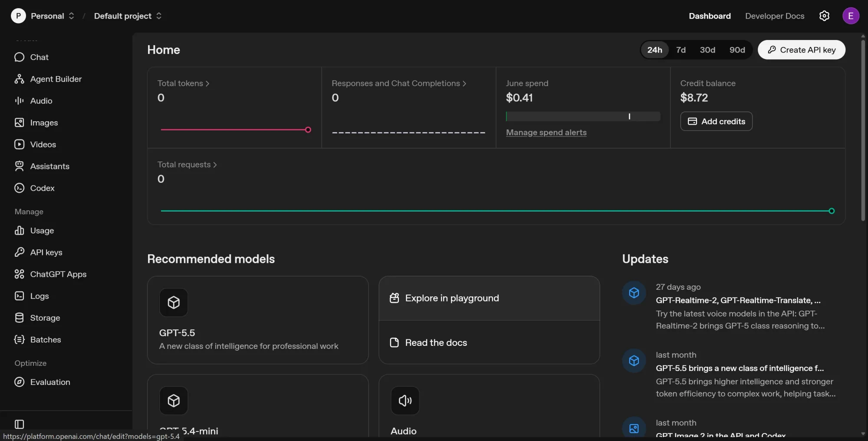Go to the Dashboard tab
The height and width of the screenshot is (441, 868).
tap(710, 16)
